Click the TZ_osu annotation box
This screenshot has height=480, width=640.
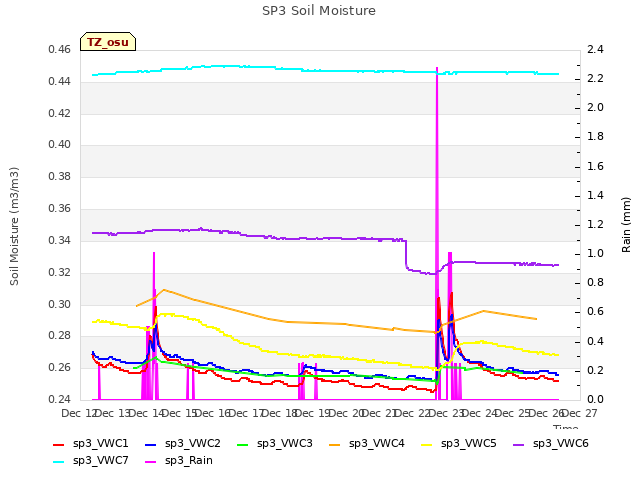pyautogui.click(x=108, y=42)
